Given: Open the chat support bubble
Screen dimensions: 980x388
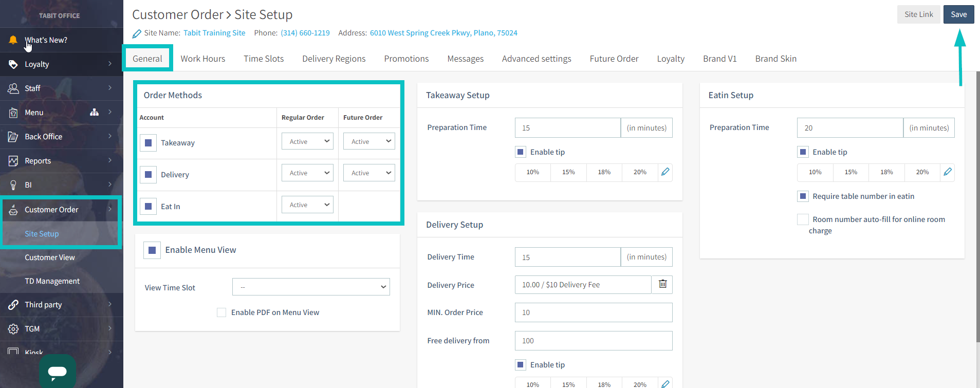Looking at the screenshot, I should pyautogui.click(x=58, y=371).
